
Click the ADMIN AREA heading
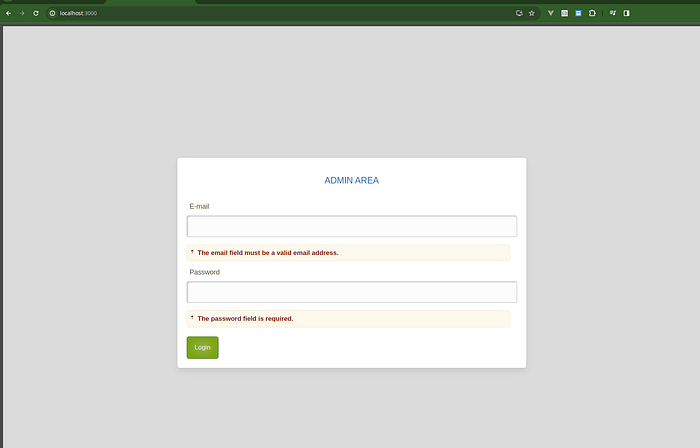[x=352, y=180]
